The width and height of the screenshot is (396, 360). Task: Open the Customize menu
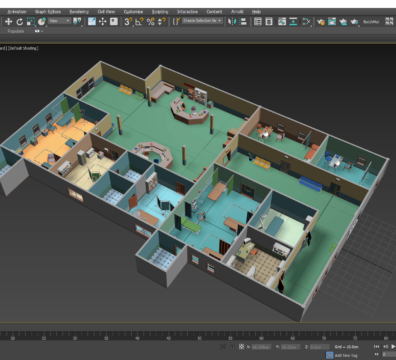pyautogui.click(x=133, y=12)
